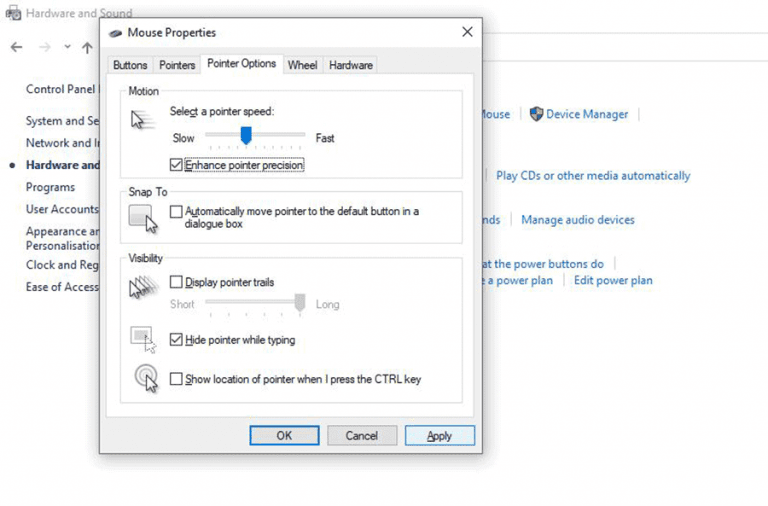Select the Wheel tab
Viewport: 768px width, 506px height.
[x=302, y=65]
